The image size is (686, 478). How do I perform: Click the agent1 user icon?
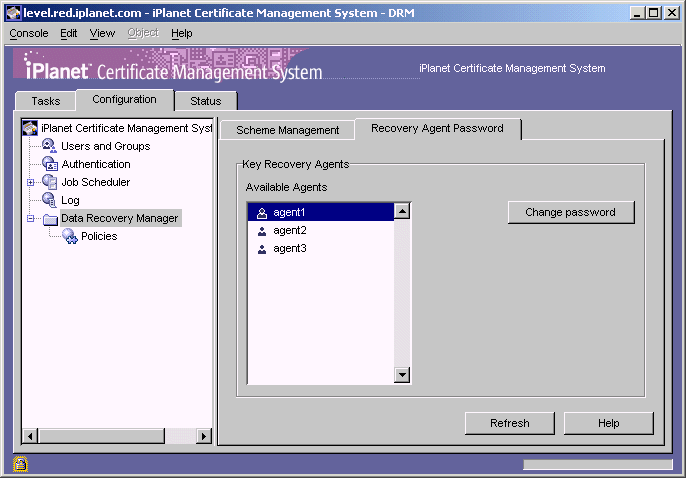coord(262,213)
